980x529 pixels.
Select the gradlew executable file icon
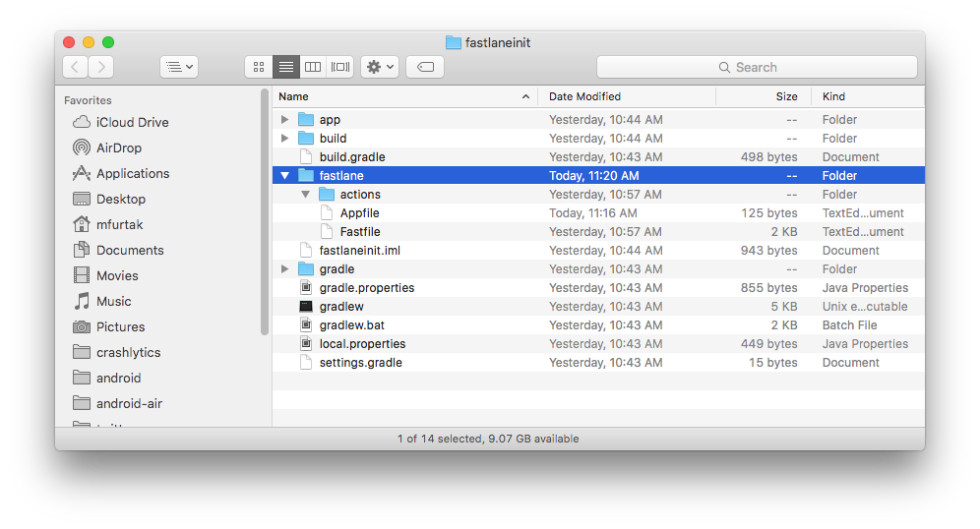click(306, 307)
